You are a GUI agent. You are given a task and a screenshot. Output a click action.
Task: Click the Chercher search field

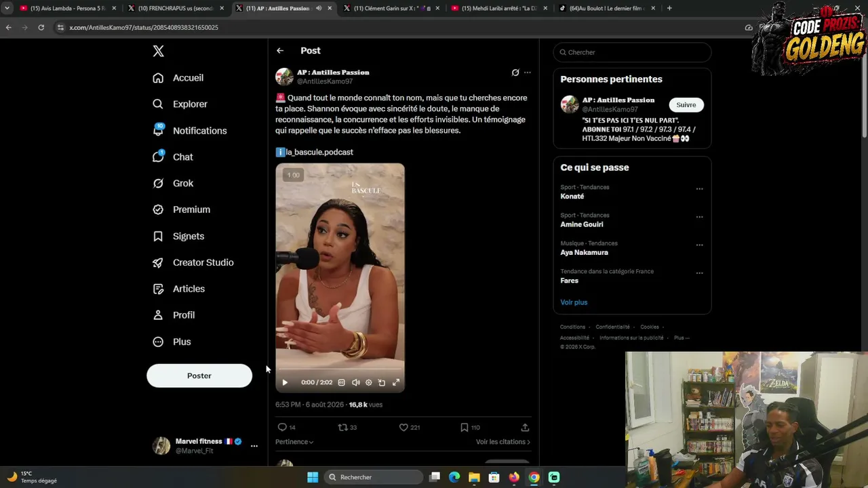[x=632, y=52]
